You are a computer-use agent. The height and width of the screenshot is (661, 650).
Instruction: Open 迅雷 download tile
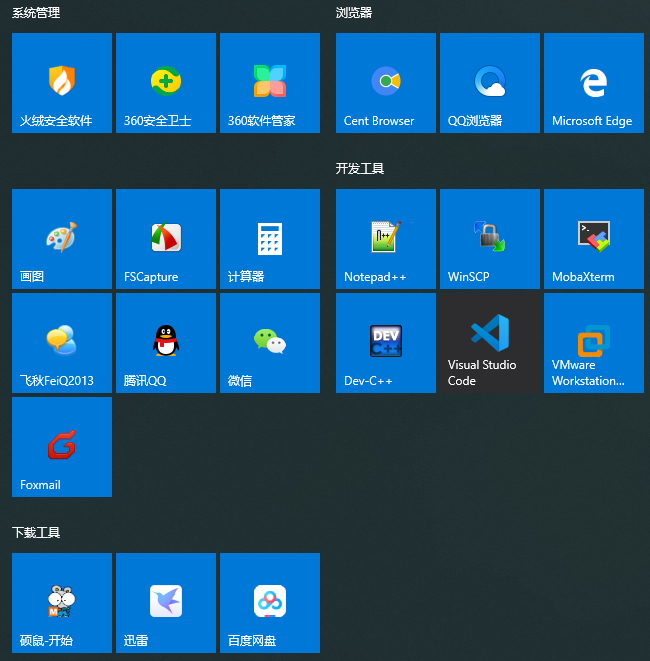click(166, 603)
